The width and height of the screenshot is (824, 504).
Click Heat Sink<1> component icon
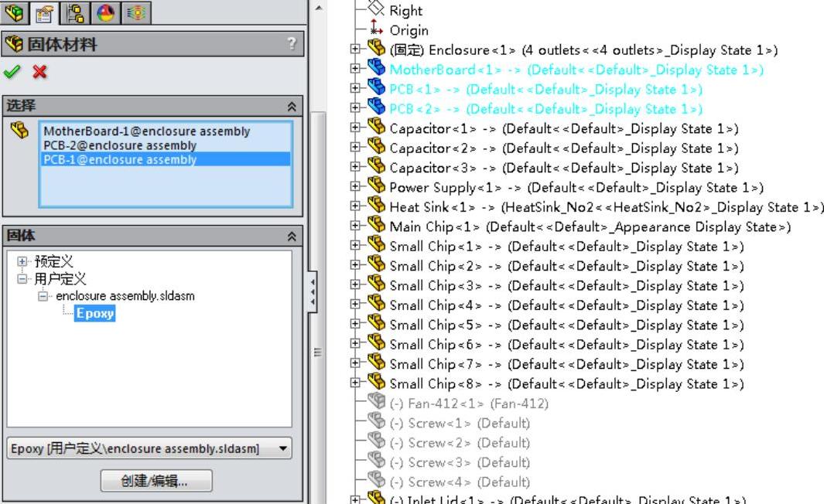click(377, 206)
